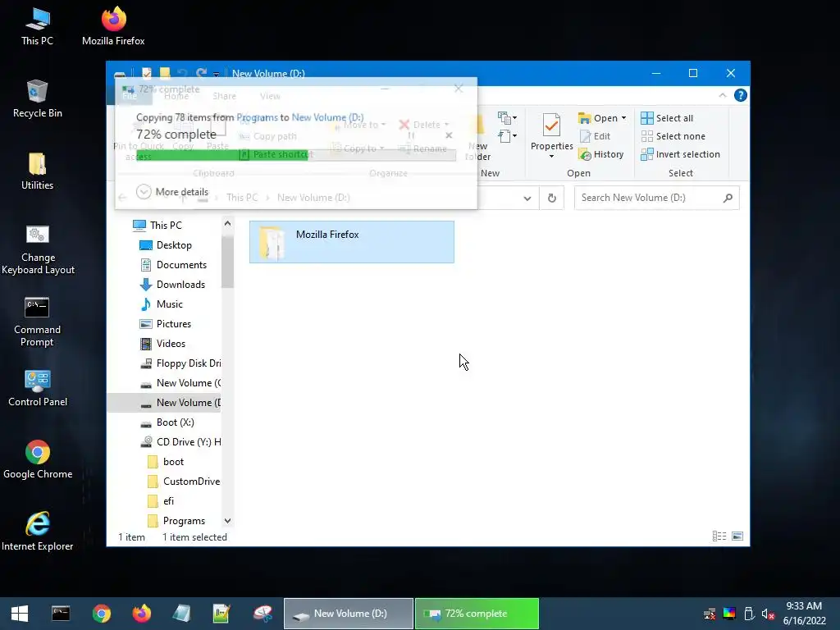Open the Easy access dropdown icon
The height and width of the screenshot is (630, 840).
pos(507,136)
